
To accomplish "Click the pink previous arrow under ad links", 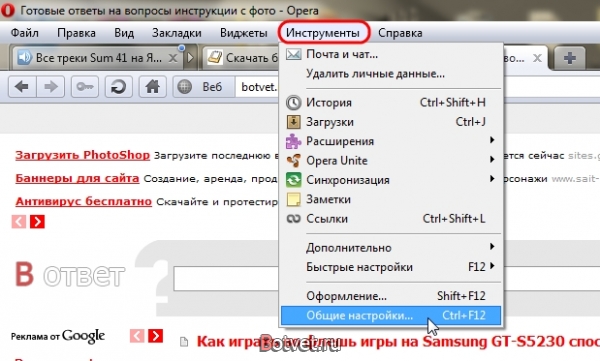I will coord(19,222).
